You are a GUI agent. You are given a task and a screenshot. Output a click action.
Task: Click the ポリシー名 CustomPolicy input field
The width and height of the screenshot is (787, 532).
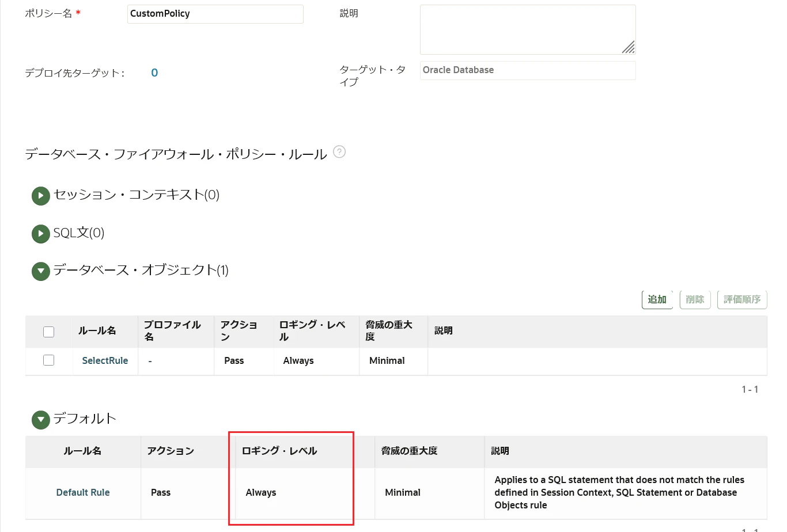coord(215,14)
